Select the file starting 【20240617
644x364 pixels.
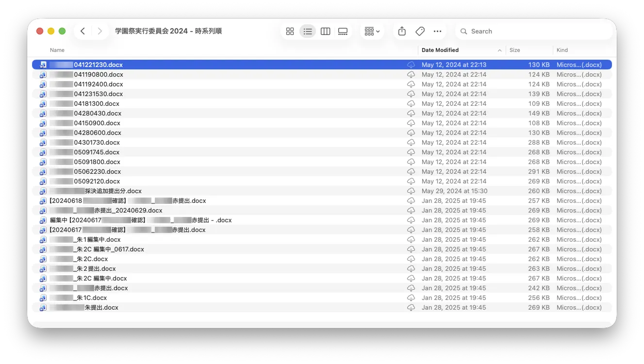point(322,230)
